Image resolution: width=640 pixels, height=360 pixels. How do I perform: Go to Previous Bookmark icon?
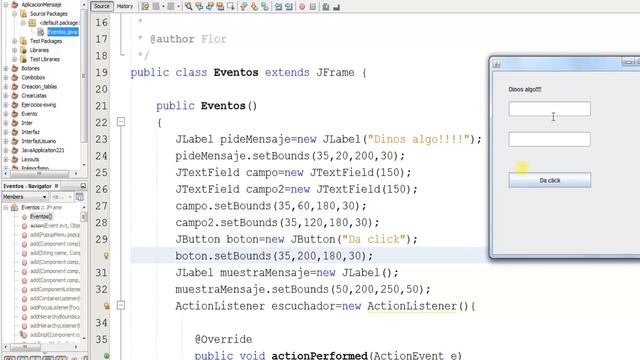coord(244,7)
